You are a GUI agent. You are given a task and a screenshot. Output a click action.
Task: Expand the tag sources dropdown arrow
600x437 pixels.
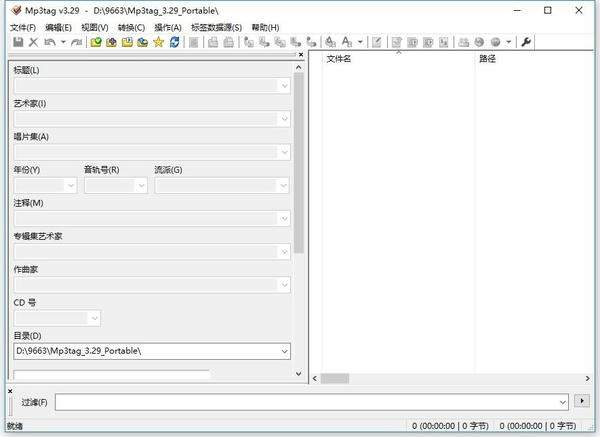[509, 42]
